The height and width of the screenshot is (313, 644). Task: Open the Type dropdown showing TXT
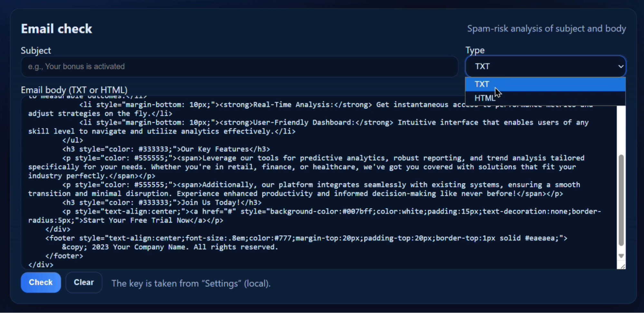click(x=545, y=66)
